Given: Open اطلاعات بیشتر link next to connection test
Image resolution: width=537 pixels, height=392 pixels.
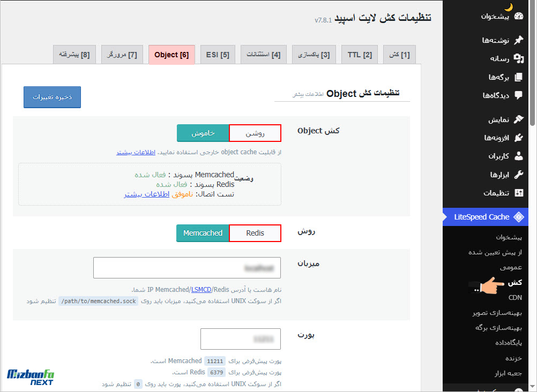Looking at the screenshot, I should (x=147, y=194).
